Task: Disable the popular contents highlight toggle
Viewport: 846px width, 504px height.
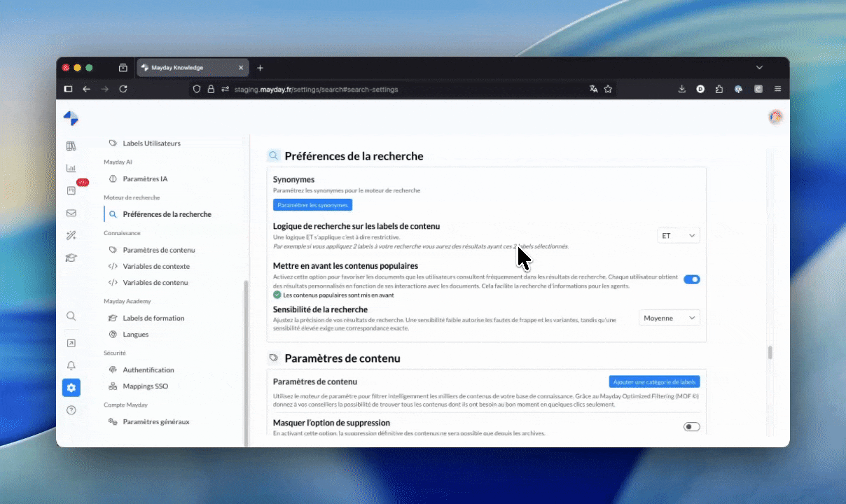Action: click(691, 279)
